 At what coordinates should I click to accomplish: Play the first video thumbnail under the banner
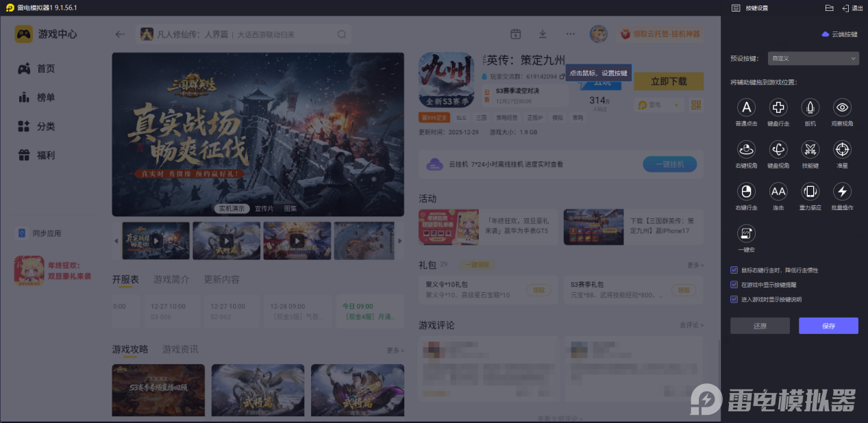pyautogui.click(x=156, y=240)
